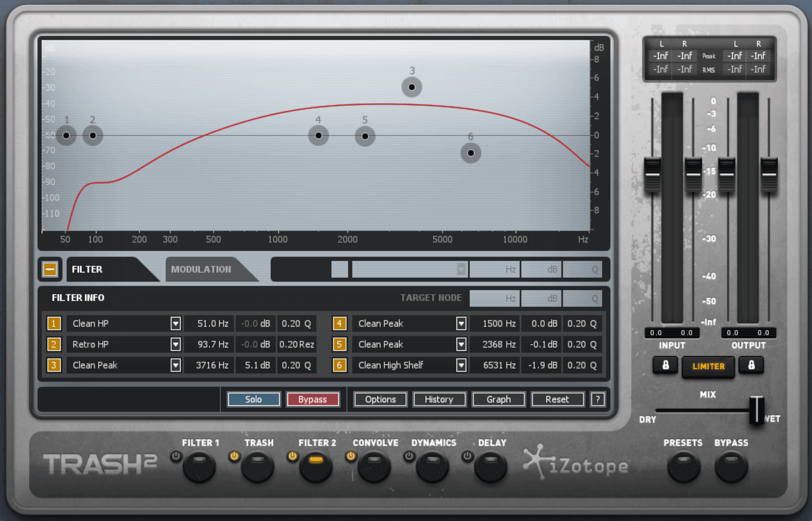812x521 pixels.
Task: Toggle Filter 1 module power
Action: pyautogui.click(x=176, y=456)
